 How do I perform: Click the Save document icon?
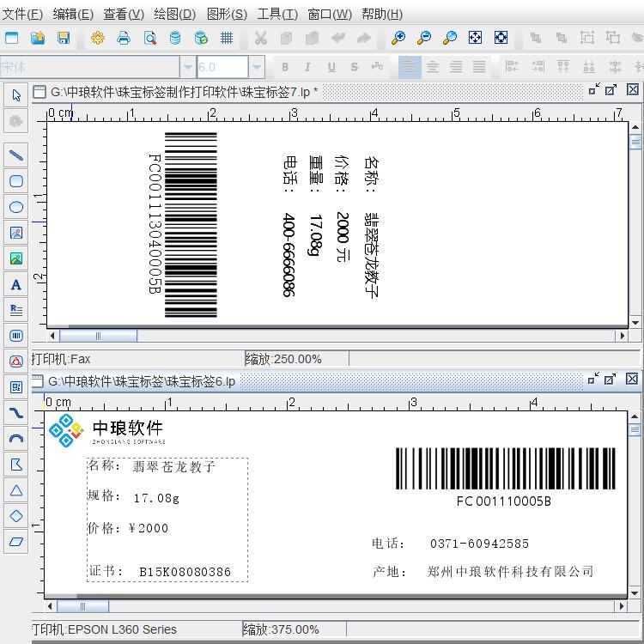click(x=63, y=38)
